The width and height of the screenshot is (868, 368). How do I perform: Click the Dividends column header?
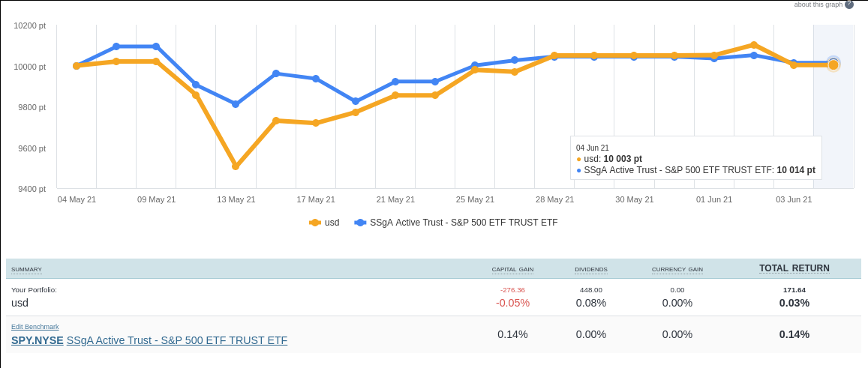591,269
